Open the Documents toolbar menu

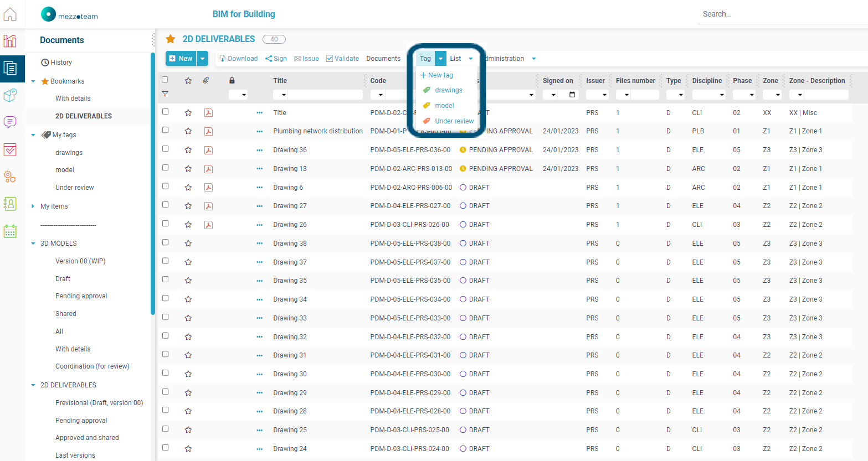click(x=383, y=59)
